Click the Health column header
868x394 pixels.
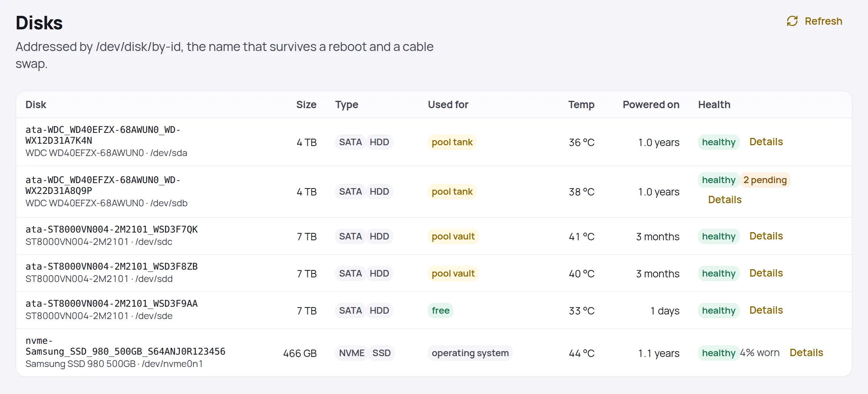714,105
